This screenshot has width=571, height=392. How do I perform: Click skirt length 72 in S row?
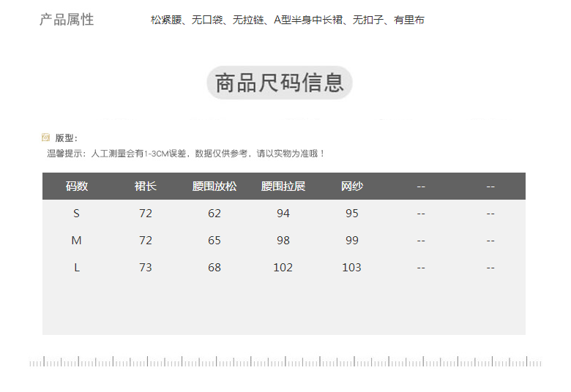click(x=145, y=214)
